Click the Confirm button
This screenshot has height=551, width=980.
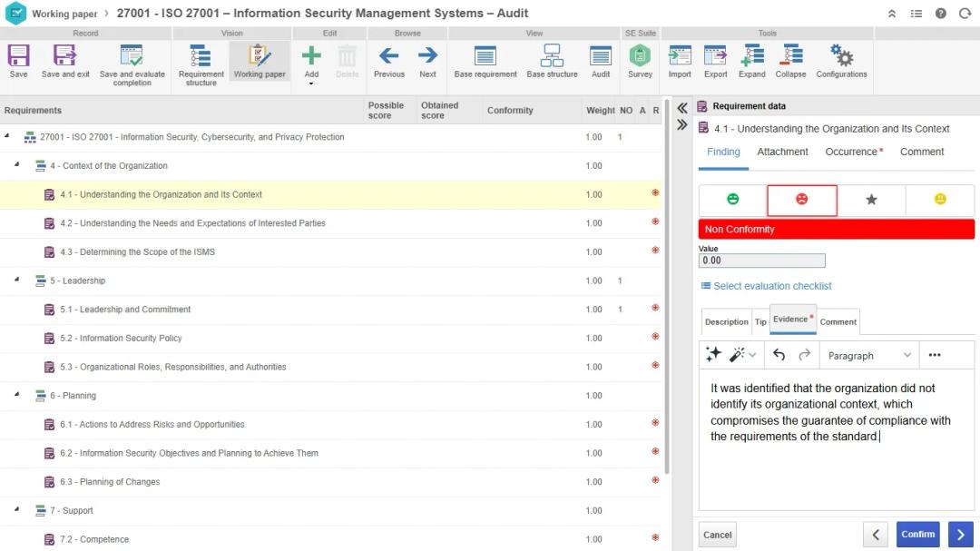pyautogui.click(x=917, y=534)
